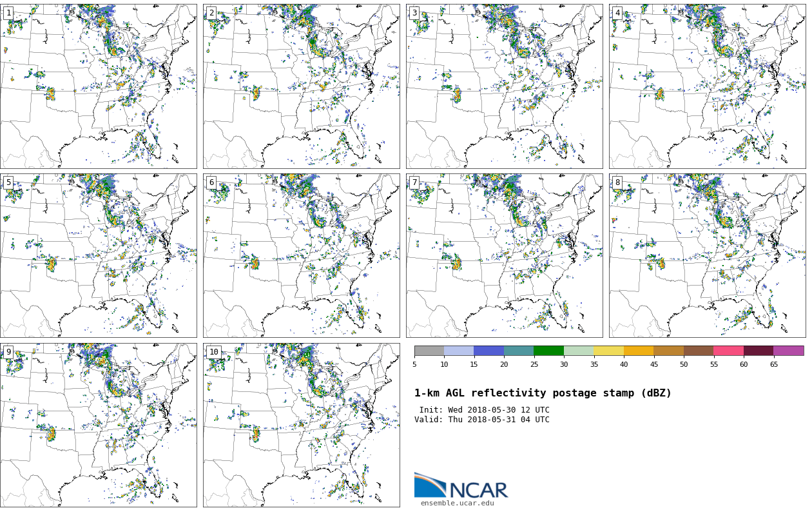
Task: Click the pink 55-60 dBZ color swatch
Action: [x=728, y=351]
